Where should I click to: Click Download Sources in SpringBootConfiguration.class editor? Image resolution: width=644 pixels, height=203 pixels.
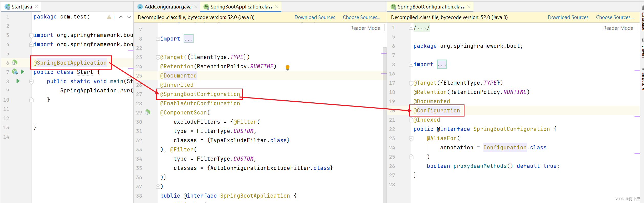[x=568, y=17]
